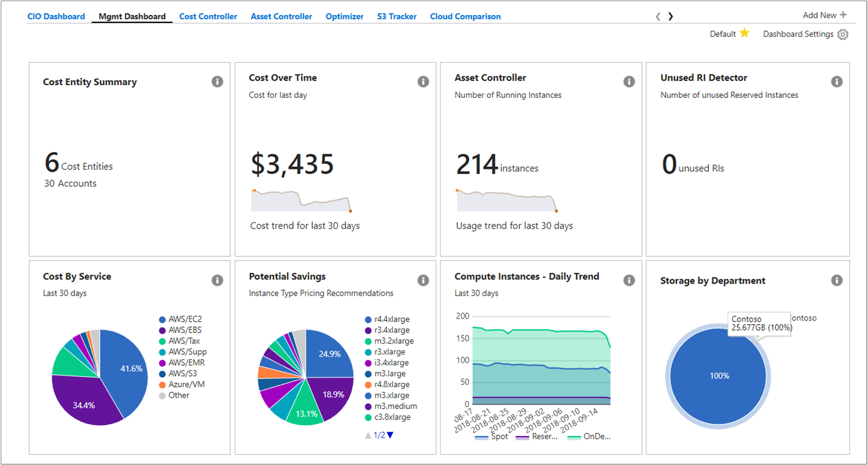
Task: Toggle AWS/Supp legend entry
Action: [183, 351]
